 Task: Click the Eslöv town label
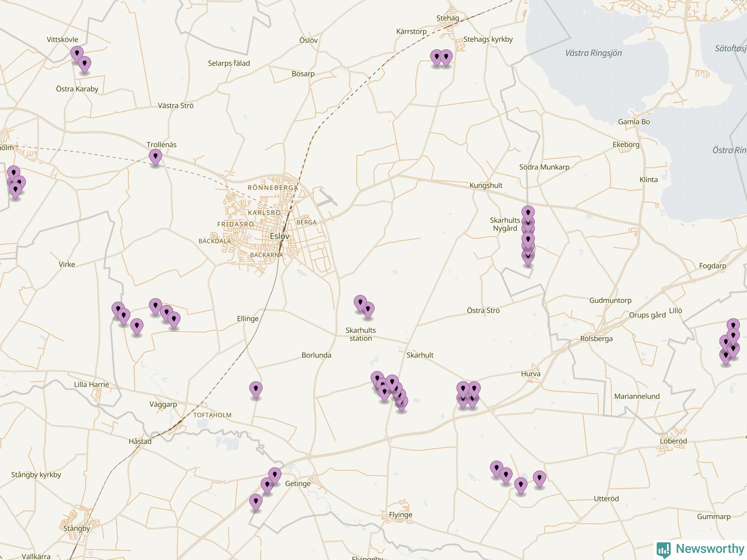click(x=280, y=236)
